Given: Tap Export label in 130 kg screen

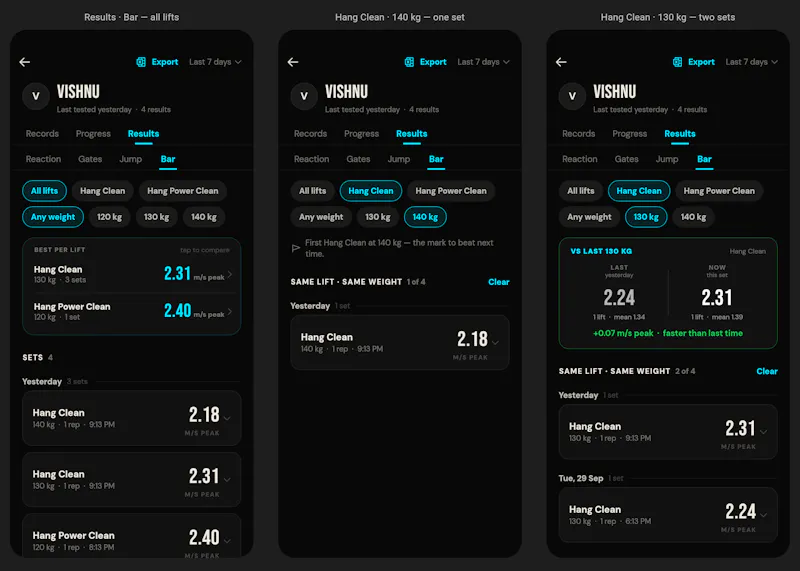Looking at the screenshot, I should coord(702,62).
